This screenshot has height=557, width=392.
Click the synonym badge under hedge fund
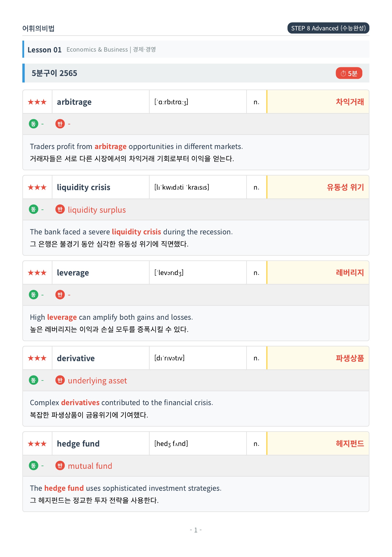34,466
